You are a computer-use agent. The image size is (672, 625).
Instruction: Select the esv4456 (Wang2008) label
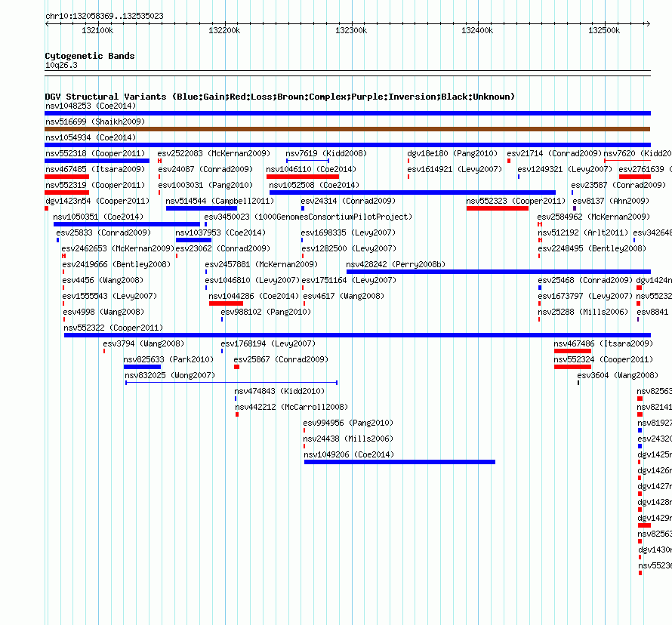(x=103, y=280)
